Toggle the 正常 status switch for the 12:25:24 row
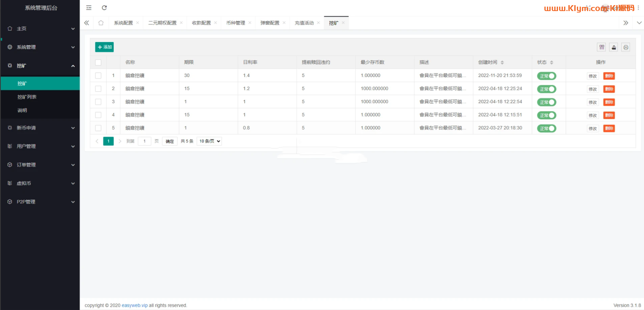The image size is (644, 310). pyautogui.click(x=546, y=89)
